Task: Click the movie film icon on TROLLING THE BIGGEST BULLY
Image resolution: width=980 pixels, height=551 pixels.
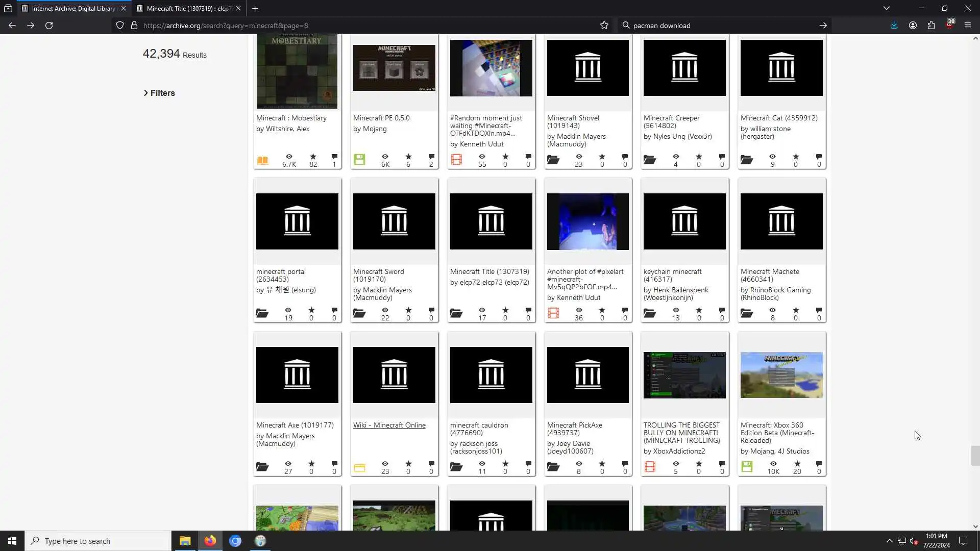Action: 650,467
